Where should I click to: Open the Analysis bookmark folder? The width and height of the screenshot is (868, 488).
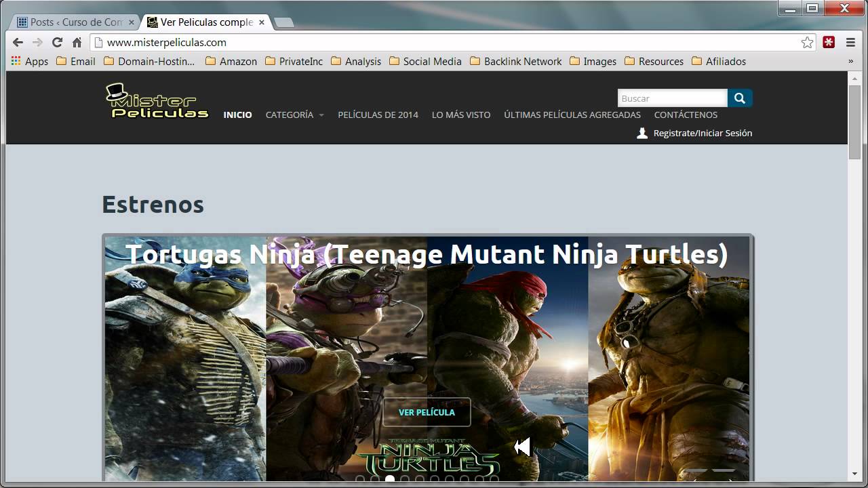(357, 61)
